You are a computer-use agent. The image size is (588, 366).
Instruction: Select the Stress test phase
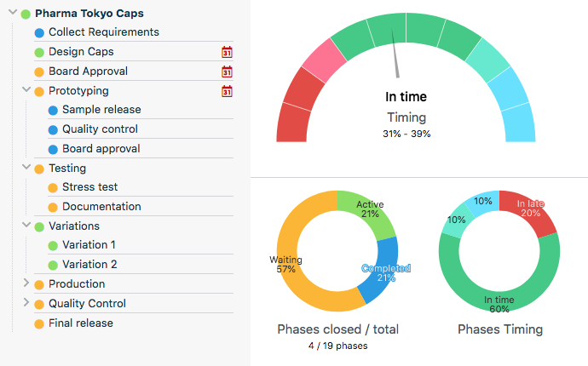coord(89,187)
